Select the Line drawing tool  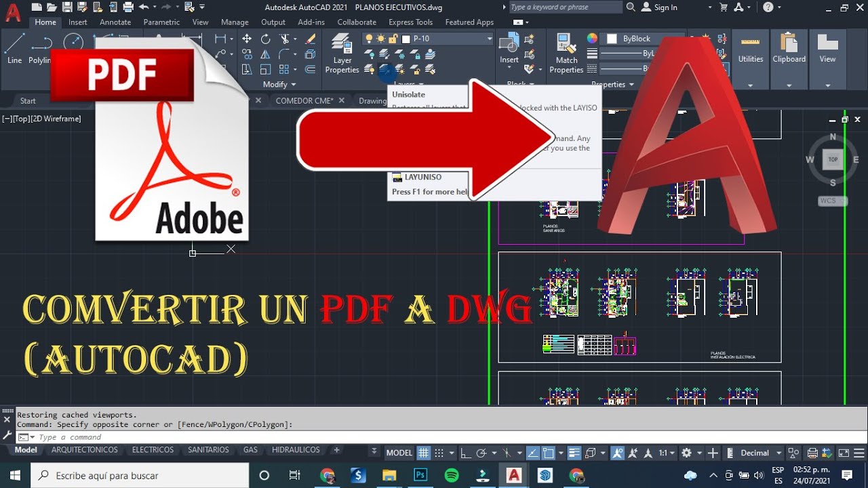click(14, 47)
